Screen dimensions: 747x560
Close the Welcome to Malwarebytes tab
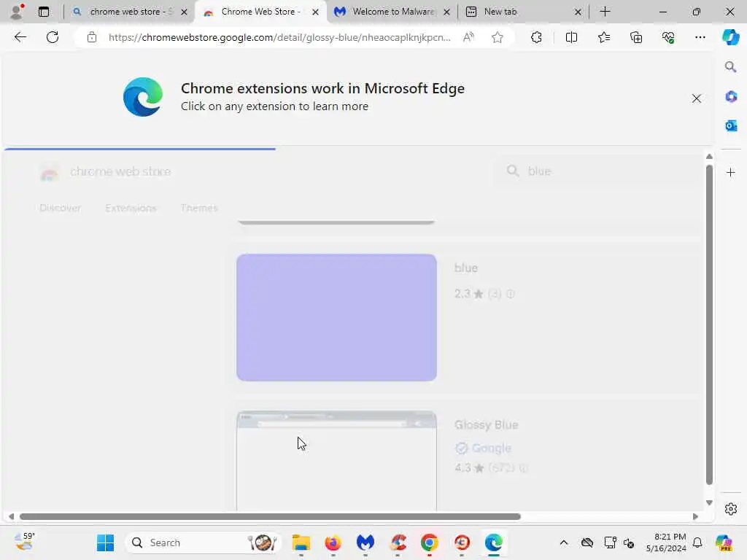[x=447, y=12]
